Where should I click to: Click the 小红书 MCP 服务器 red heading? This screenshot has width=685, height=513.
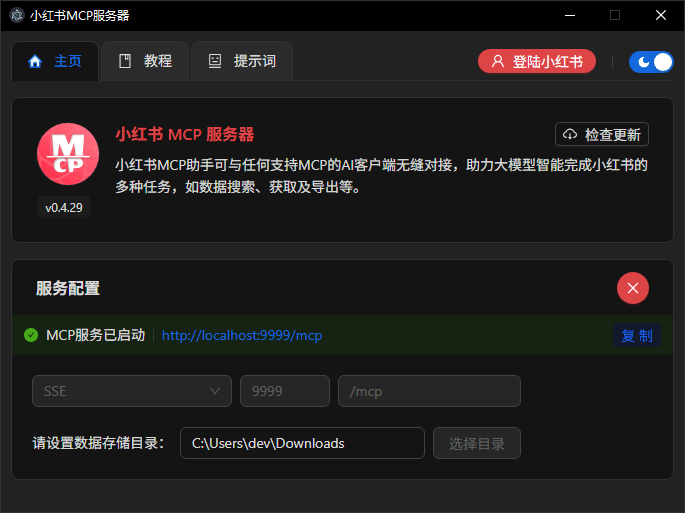185,135
